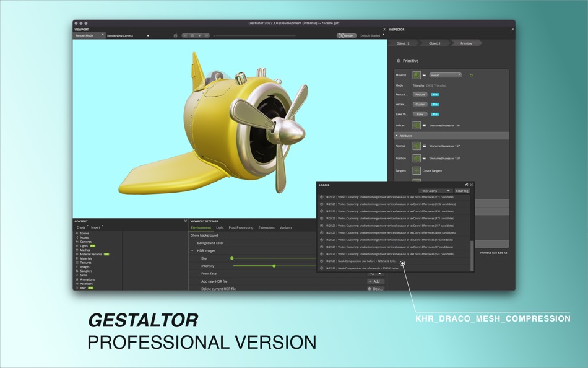588x368 pixels.
Task: Click the Clear log button
Action: 462,191
